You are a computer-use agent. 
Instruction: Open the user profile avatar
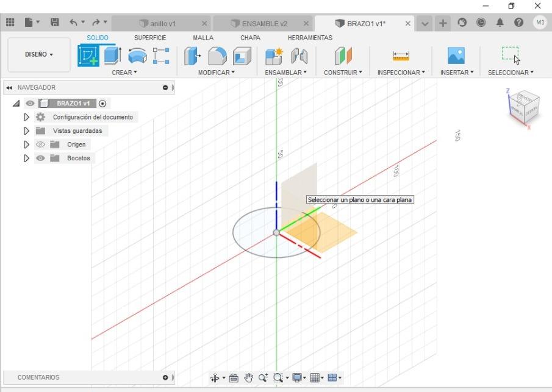(540, 23)
